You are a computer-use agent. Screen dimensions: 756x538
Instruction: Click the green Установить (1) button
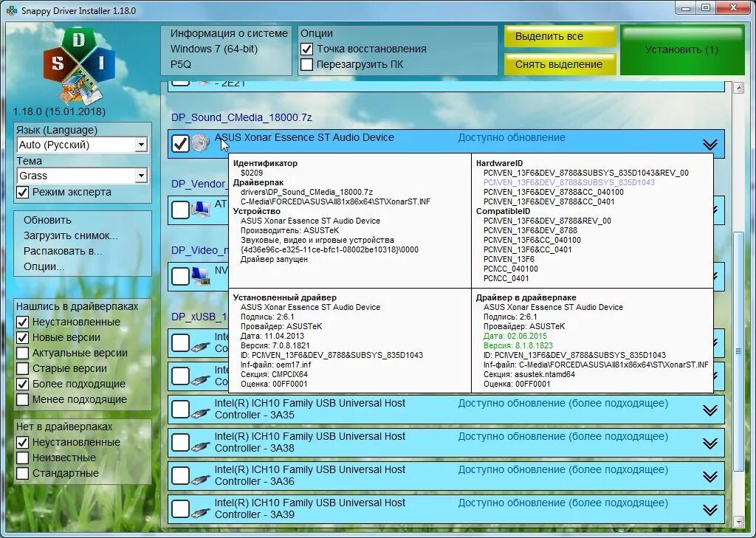[x=682, y=50]
